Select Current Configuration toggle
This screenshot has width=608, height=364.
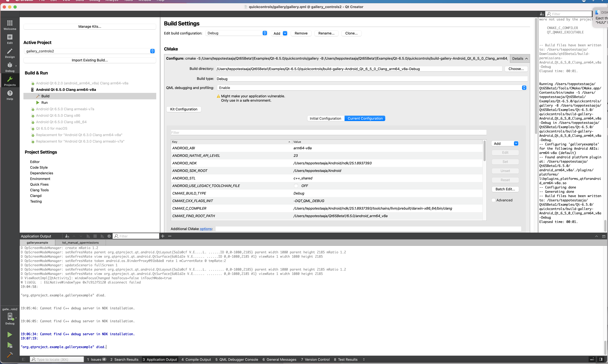(365, 118)
